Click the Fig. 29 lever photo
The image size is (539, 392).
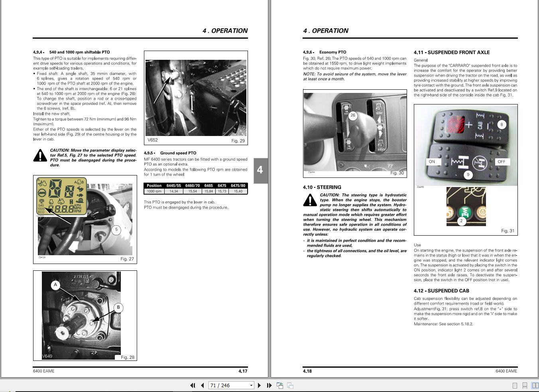(x=196, y=98)
